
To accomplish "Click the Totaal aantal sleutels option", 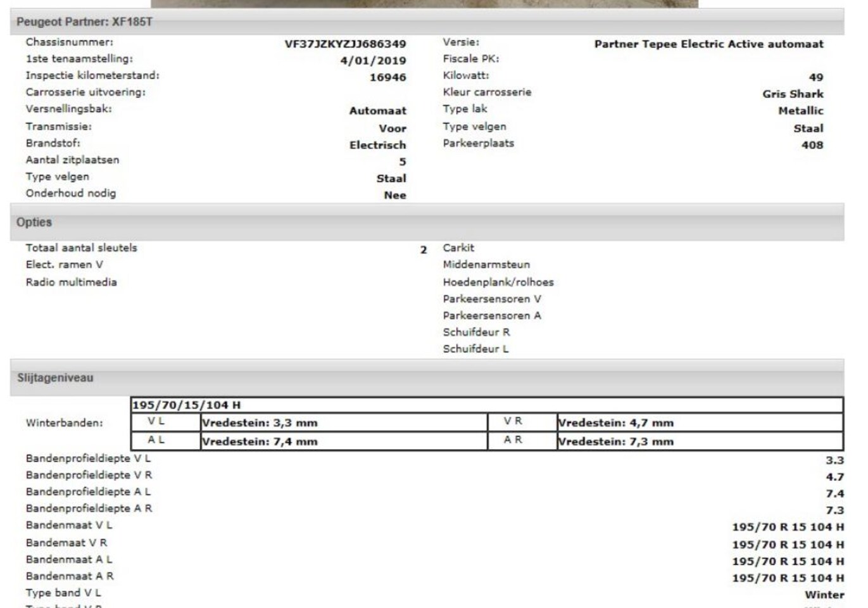I will [81, 248].
